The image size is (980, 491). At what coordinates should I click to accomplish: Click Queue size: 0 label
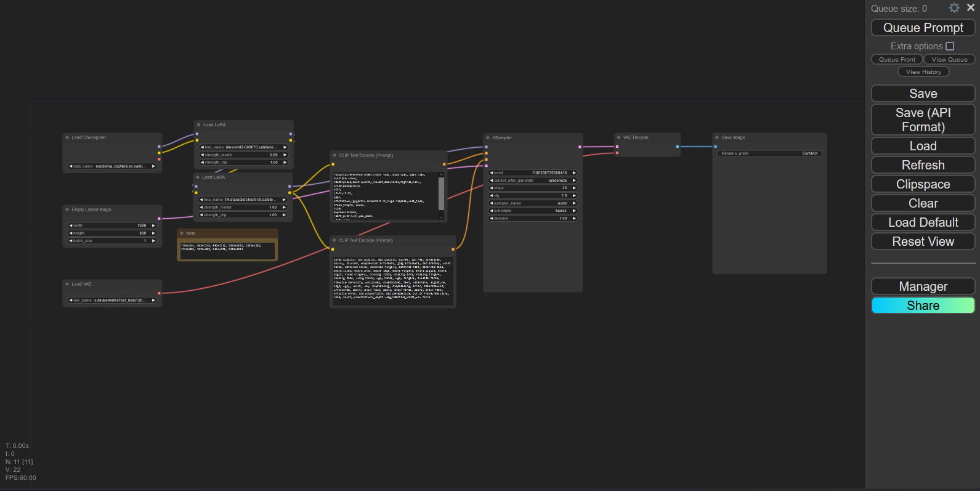click(x=899, y=9)
